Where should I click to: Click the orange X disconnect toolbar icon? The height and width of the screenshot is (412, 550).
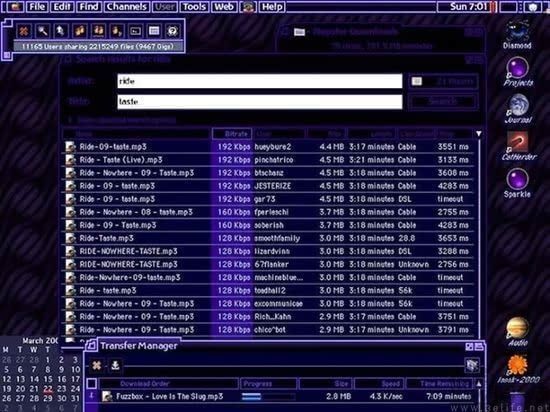[24, 31]
